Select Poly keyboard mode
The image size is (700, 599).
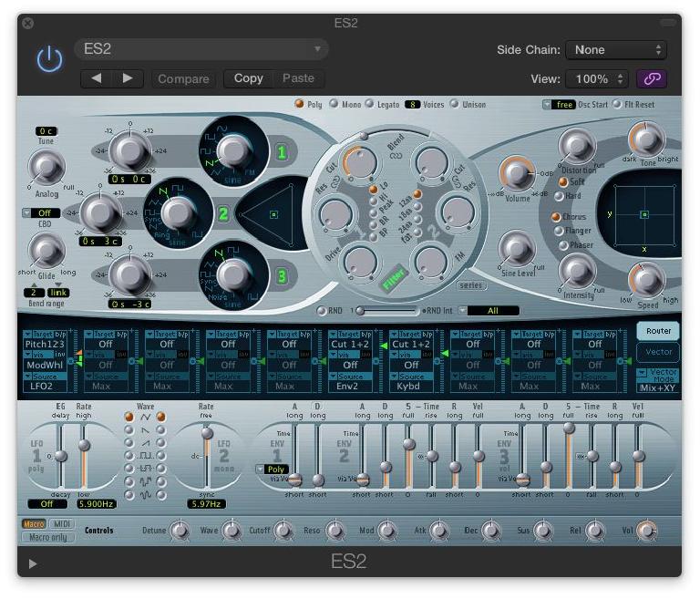point(300,104)
